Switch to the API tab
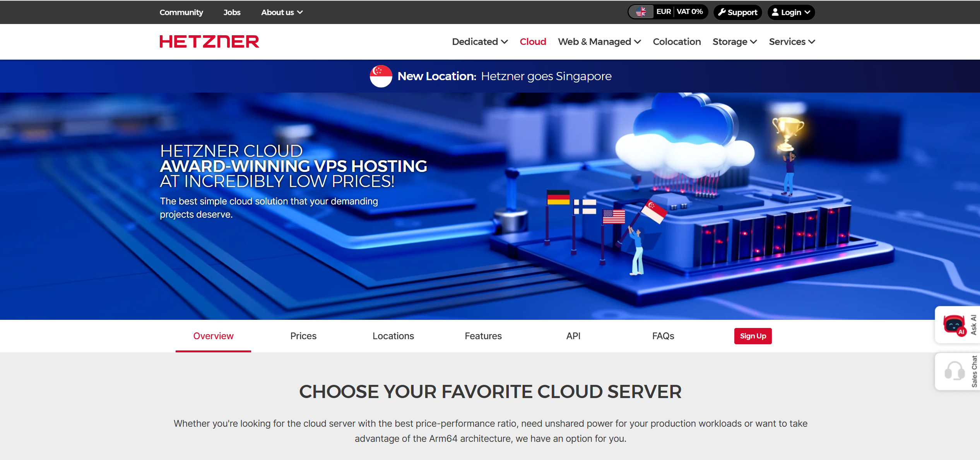 573,336
